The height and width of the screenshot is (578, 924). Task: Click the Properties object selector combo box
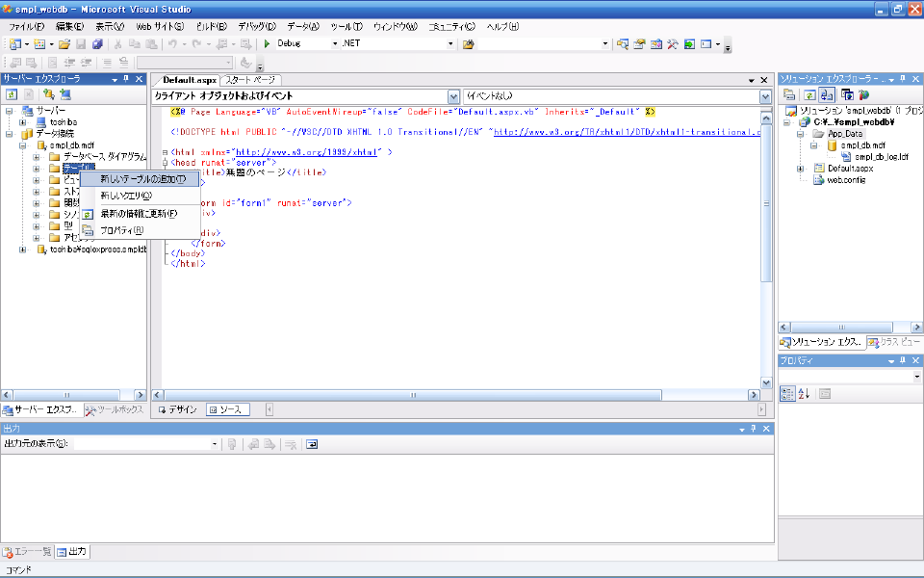(850, 377)
